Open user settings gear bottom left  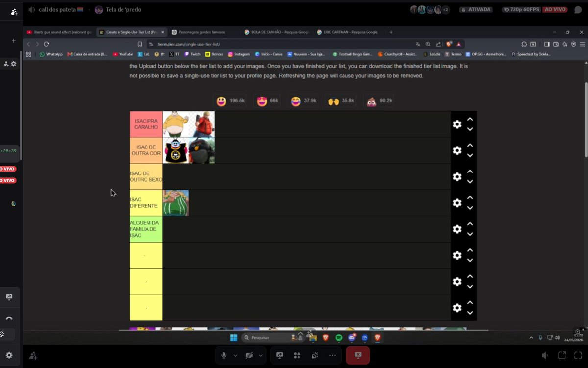(x=9, y=355)
